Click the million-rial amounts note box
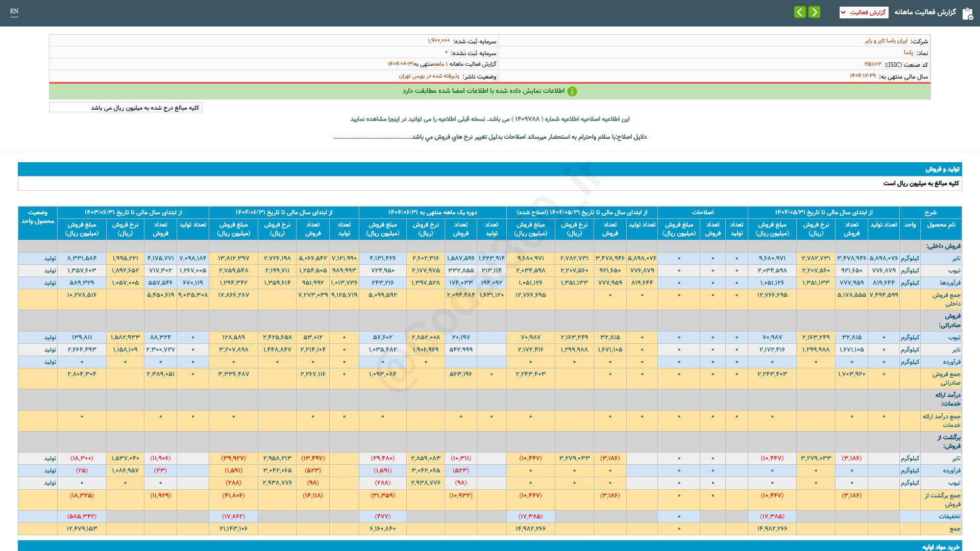This screenshot has height=551, width=980. pos(126,108)
